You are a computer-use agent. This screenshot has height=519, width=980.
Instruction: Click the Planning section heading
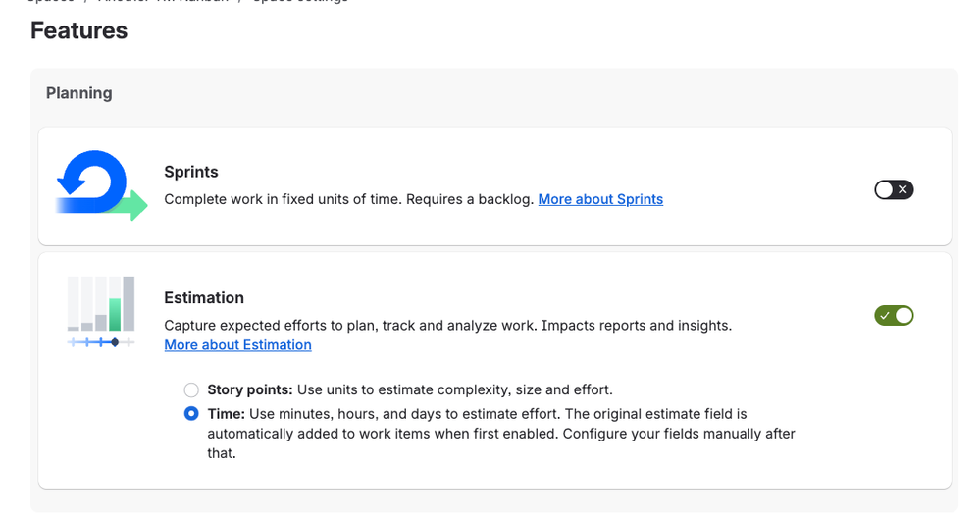[78, 93]
